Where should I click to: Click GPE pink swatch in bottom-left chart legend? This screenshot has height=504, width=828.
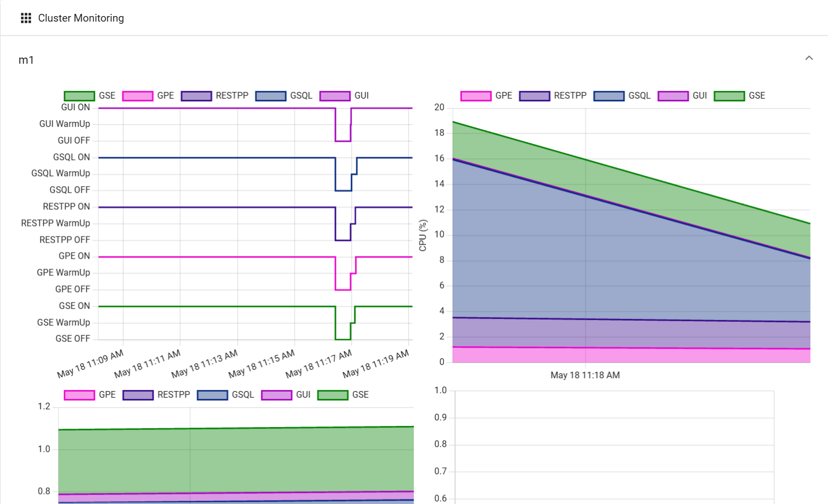(x=79, y=395)
